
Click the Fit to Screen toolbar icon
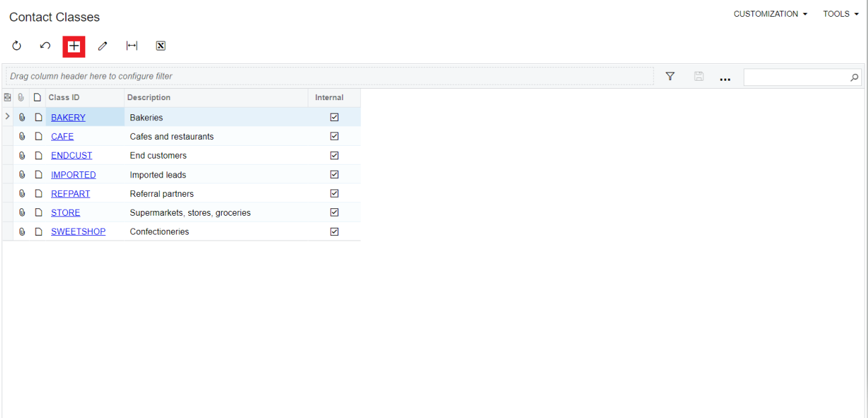132,46
